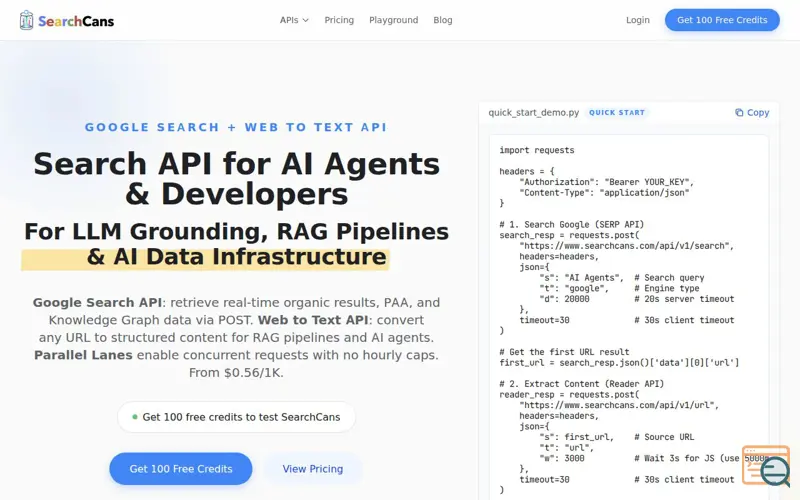This screenshot has width=800, height=500.
Task: Click the Content-Type application/json line
Action: [604, 192]
